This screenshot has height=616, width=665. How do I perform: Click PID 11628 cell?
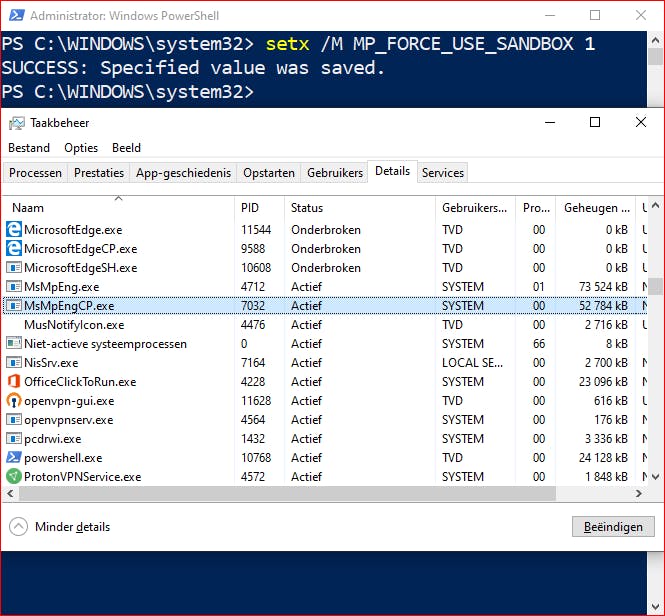click(256, 400)
